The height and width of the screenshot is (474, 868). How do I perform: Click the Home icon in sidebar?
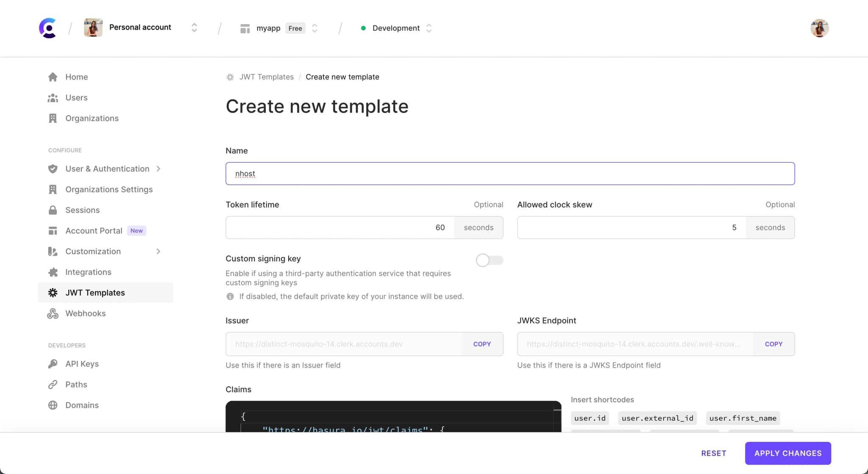(53, 77)
